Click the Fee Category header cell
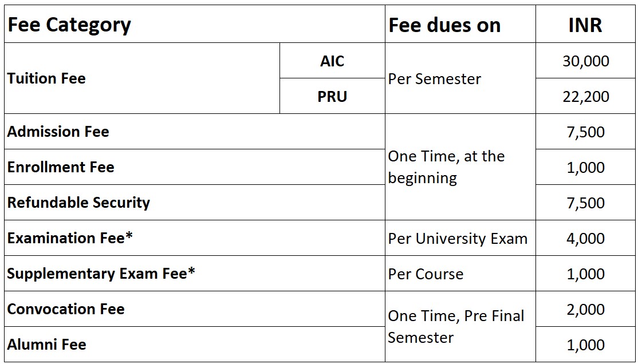The image size is (638, 364). point(195,24)
